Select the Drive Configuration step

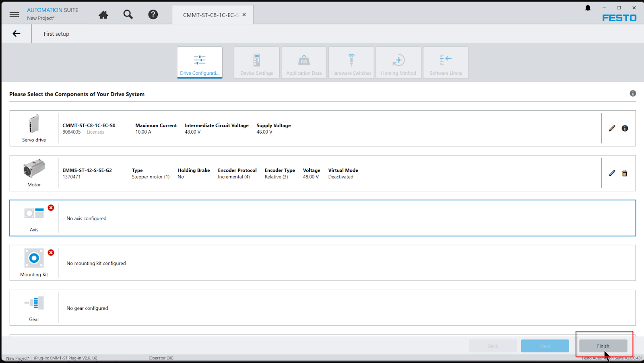coord(200,62)
